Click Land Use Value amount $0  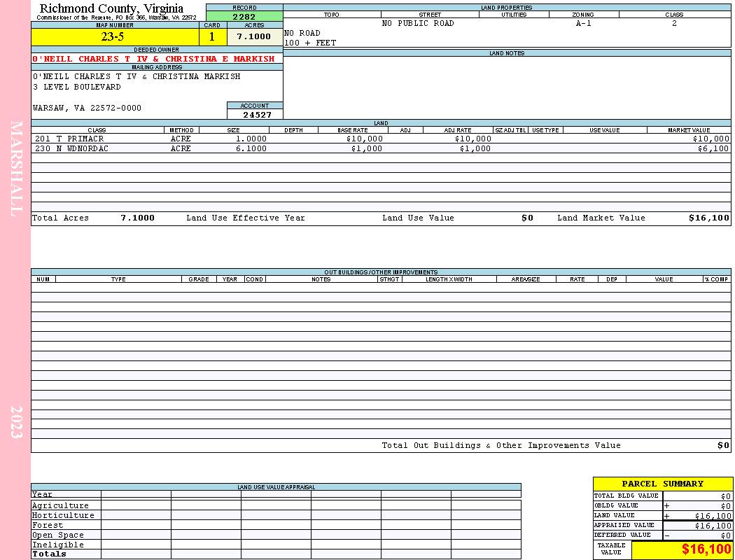point(527,218)
